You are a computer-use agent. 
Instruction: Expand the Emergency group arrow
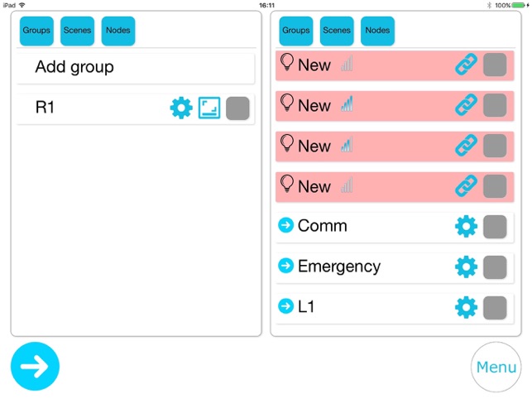tap(286, 267)
